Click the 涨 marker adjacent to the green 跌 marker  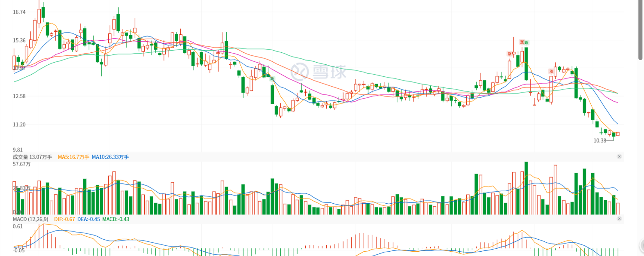pyautogui.click(x=522, y=42)
